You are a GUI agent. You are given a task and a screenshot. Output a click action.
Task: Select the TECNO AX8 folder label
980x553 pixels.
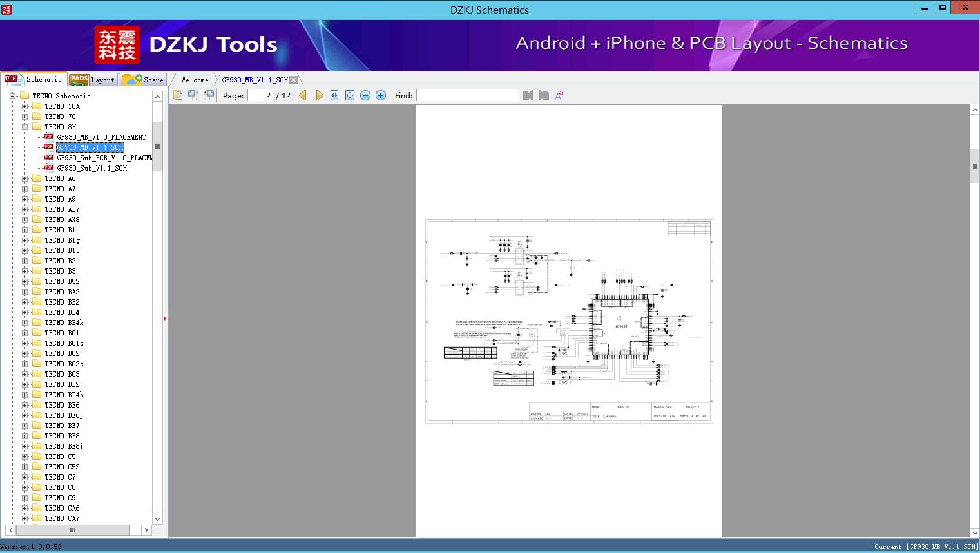click(62, 220)
